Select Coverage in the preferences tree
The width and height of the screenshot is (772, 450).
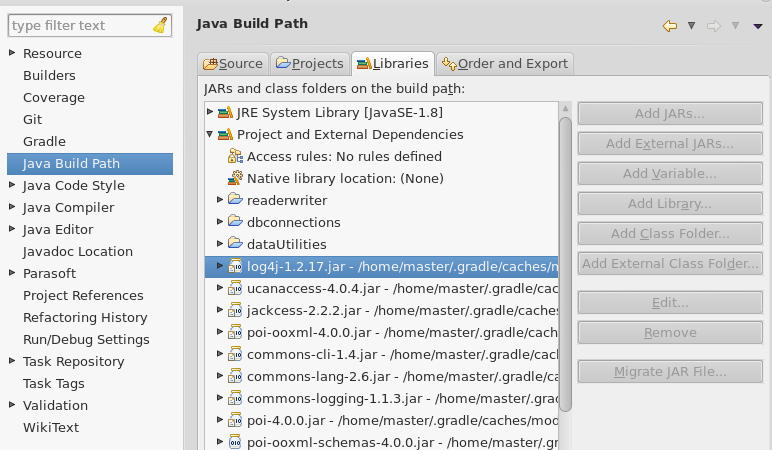click(x=54, y=97)
